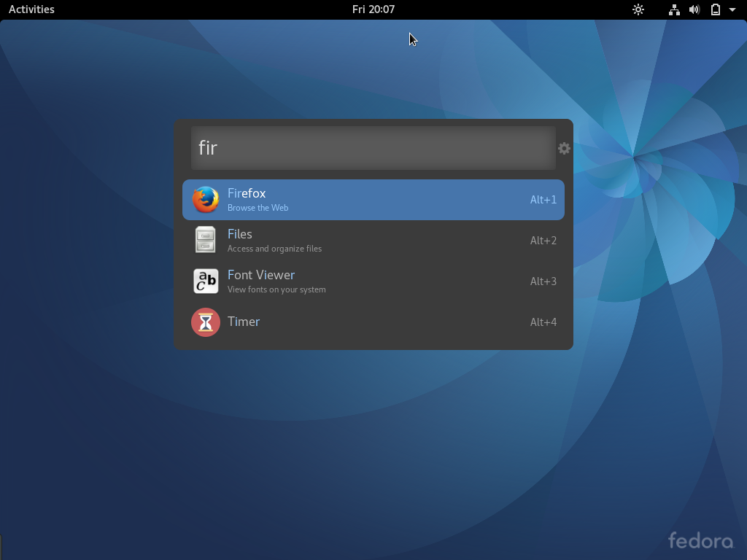Launch the Firefox result name

click(x=247, y=193)
